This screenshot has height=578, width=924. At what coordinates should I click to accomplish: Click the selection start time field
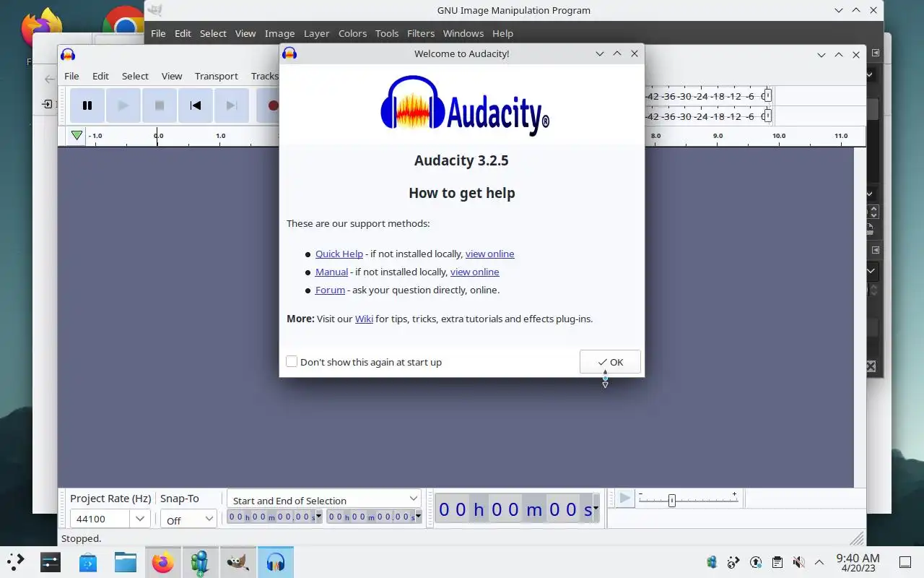pyautogui.click(x=271, y=517)
